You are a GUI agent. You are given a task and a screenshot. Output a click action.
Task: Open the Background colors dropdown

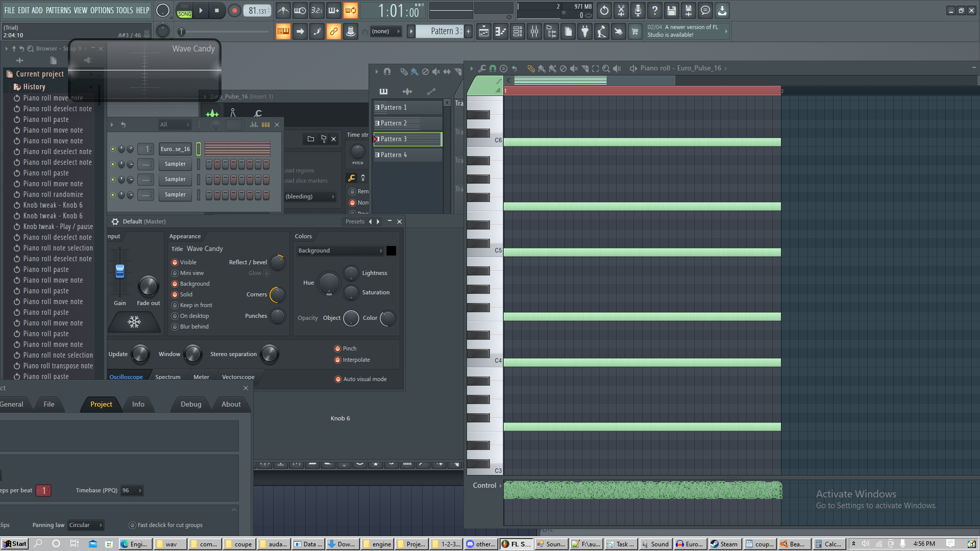tap(340, 251)
